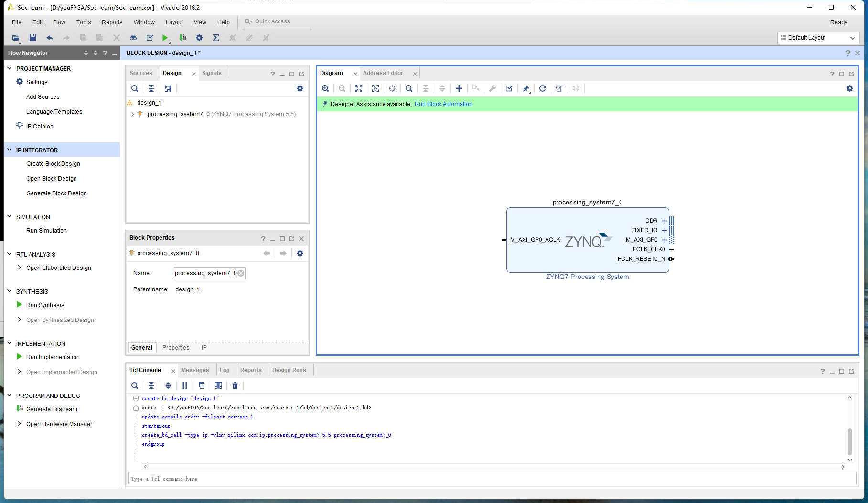The height and width of the screenshot is (503, 868).
Task: Switch to the Signals tab
Action: click(x=212, y=73)
